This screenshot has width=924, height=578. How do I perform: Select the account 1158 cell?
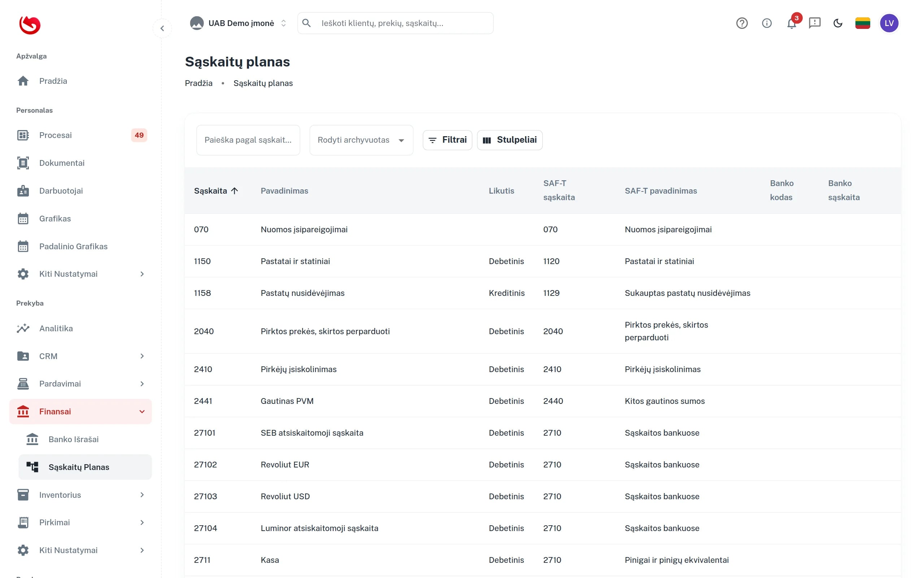pos(202,293)
